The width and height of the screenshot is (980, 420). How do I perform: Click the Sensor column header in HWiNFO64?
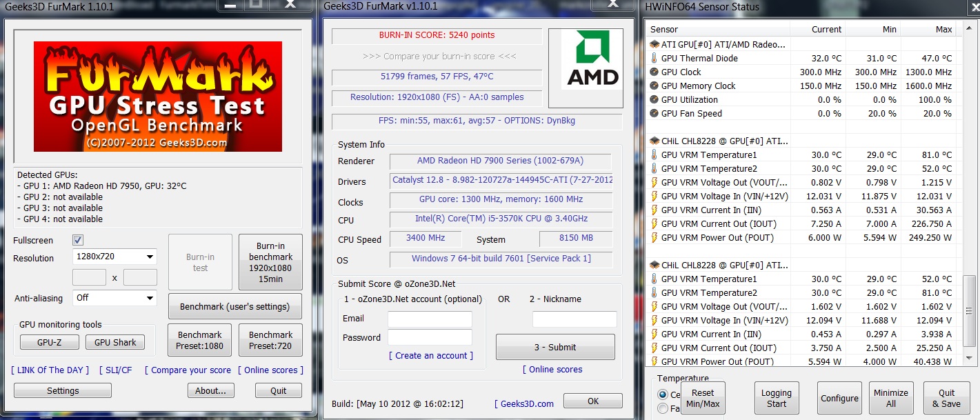pos(719,29)
